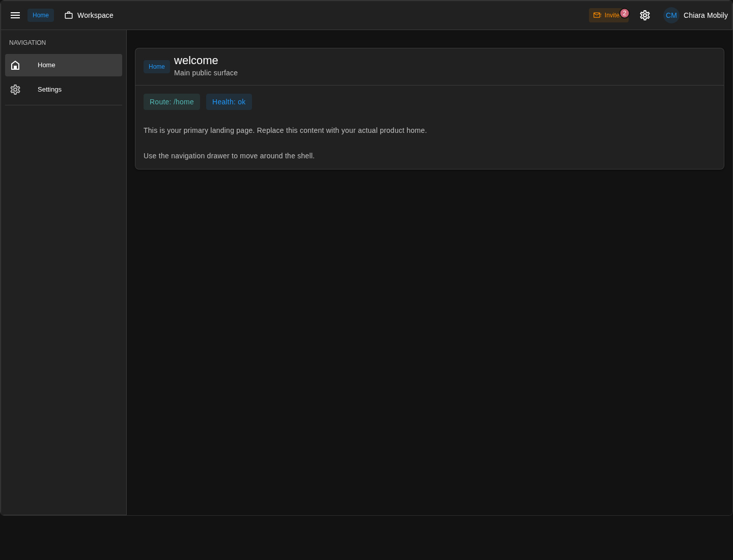Image resolution: width=733 pixels, height=560 pixels.
Task: Click the Home house icon in sidebar
Action: click(x=15, y=65)
